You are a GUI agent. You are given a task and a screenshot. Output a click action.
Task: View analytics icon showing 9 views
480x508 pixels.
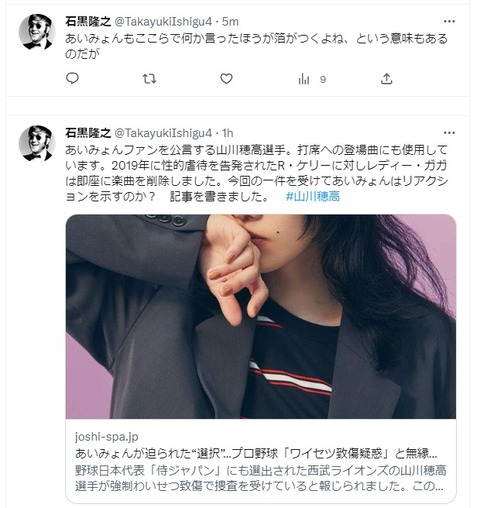click(312, 79)
